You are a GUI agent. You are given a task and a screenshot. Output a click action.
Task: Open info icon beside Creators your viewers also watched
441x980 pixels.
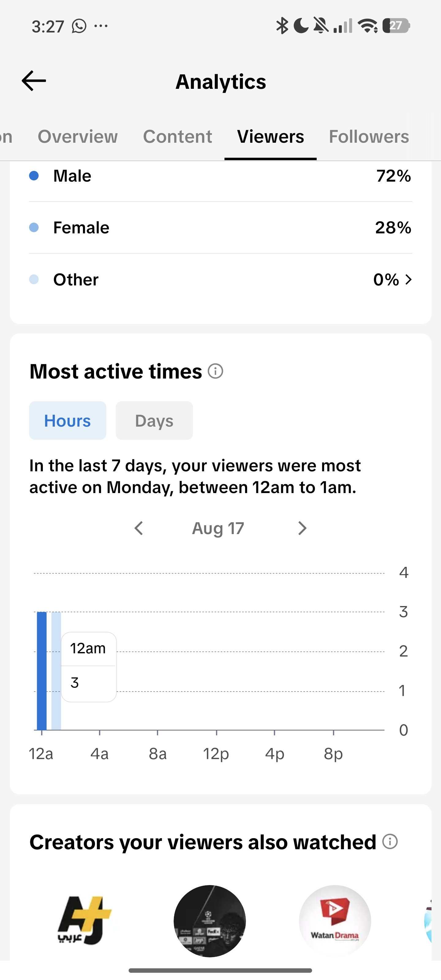coord(390,841)
